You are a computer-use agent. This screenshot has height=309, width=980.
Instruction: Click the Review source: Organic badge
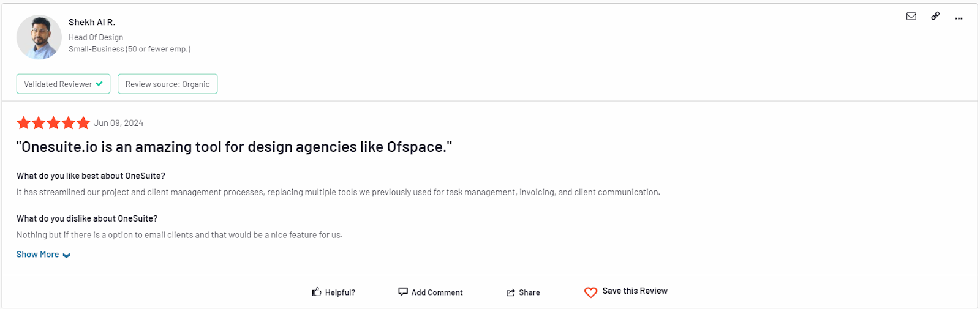167,84
